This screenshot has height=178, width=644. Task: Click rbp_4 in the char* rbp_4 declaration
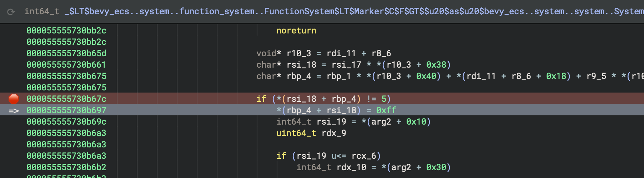click(299, 76)
